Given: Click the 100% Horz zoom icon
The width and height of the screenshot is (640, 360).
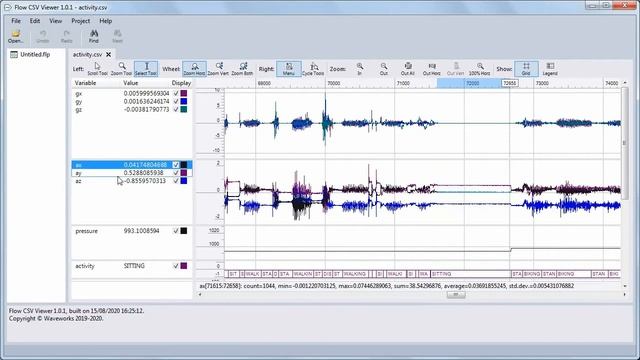Looking at the screenshot, I should click(x=480, y=69).
